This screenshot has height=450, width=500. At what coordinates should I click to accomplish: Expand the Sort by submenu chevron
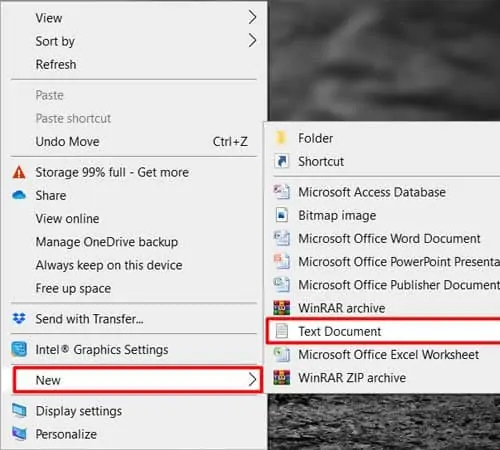point(252,41)
